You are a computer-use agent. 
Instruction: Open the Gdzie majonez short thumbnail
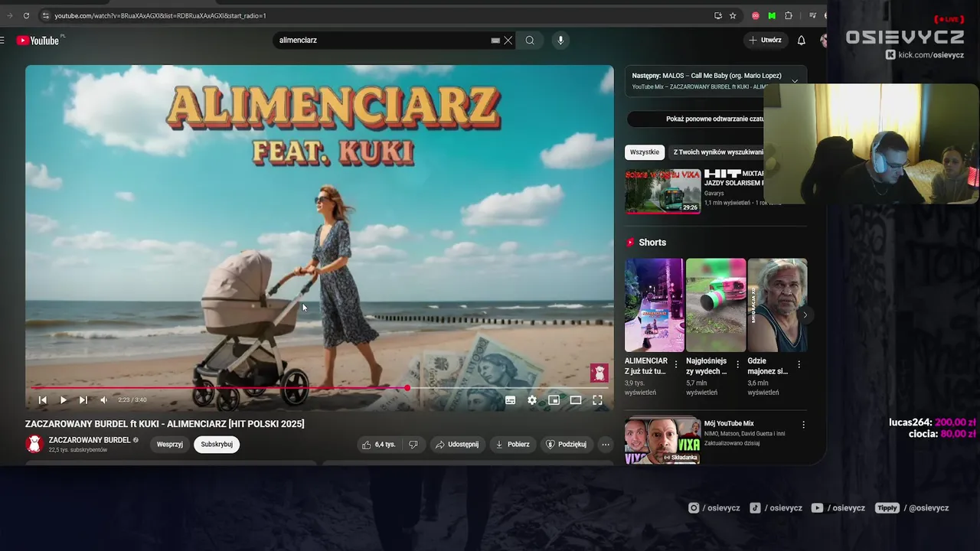coord(777,305)
